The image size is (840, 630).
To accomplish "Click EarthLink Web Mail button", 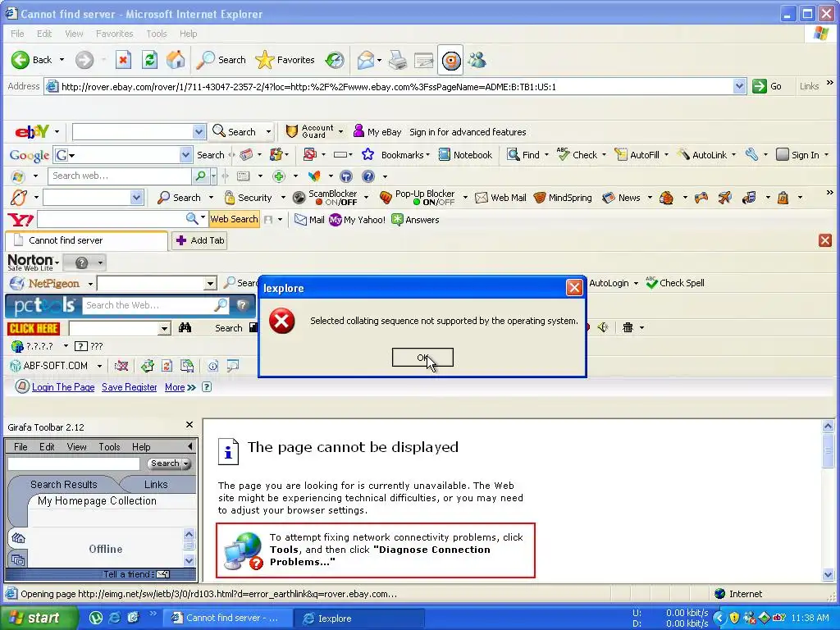I will point(501,198).
